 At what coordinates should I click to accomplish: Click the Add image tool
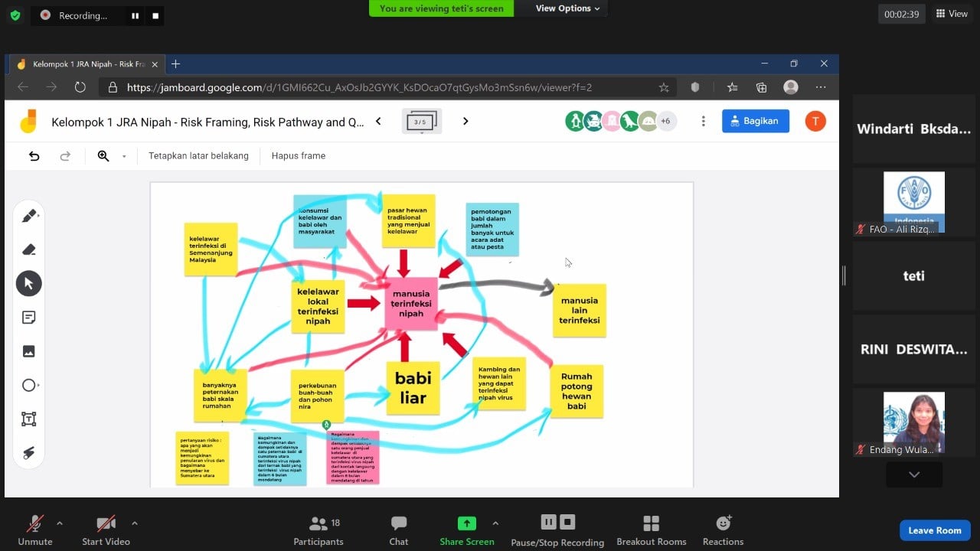(29, 351)
